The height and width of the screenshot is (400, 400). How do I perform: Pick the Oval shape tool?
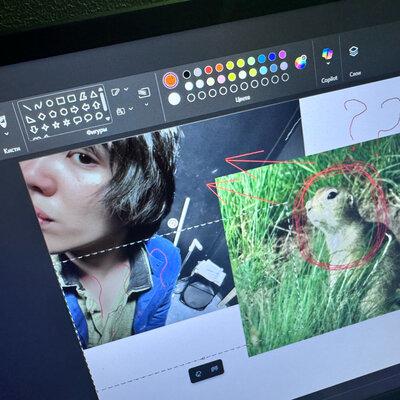click(x=49, y=103)
